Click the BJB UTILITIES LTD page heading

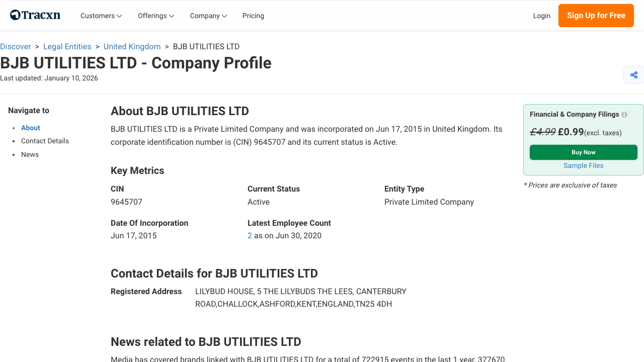click(x=136, y=63)
